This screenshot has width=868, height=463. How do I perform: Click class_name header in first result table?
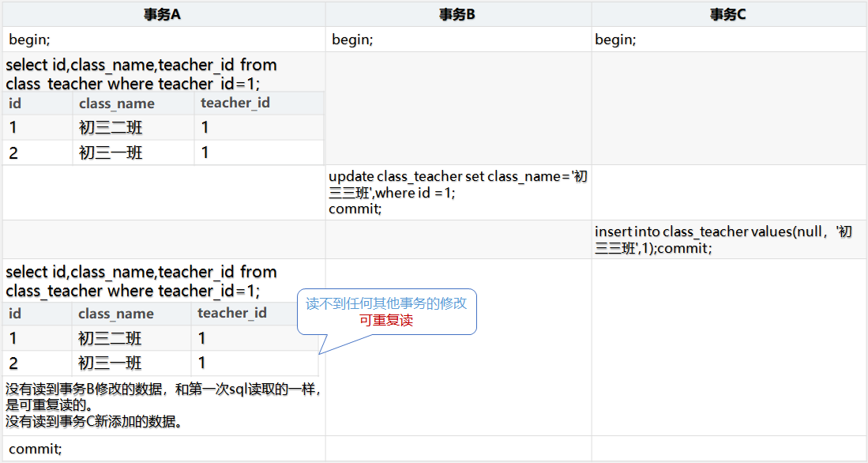[116, 104]
